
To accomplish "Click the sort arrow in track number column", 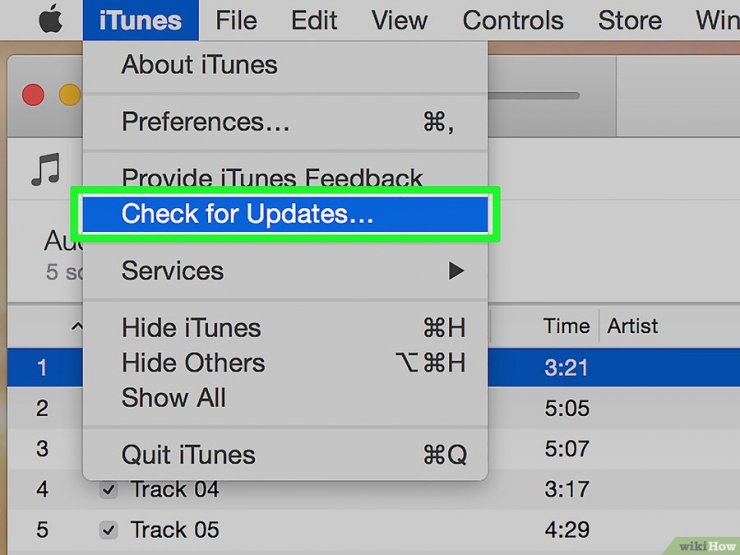I will 77,326.
